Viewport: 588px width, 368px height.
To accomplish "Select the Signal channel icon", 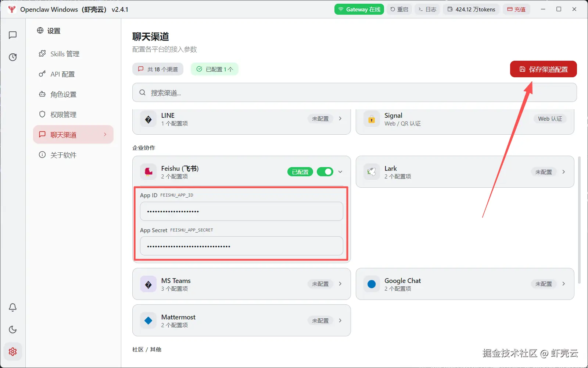I will coord(372,119).
